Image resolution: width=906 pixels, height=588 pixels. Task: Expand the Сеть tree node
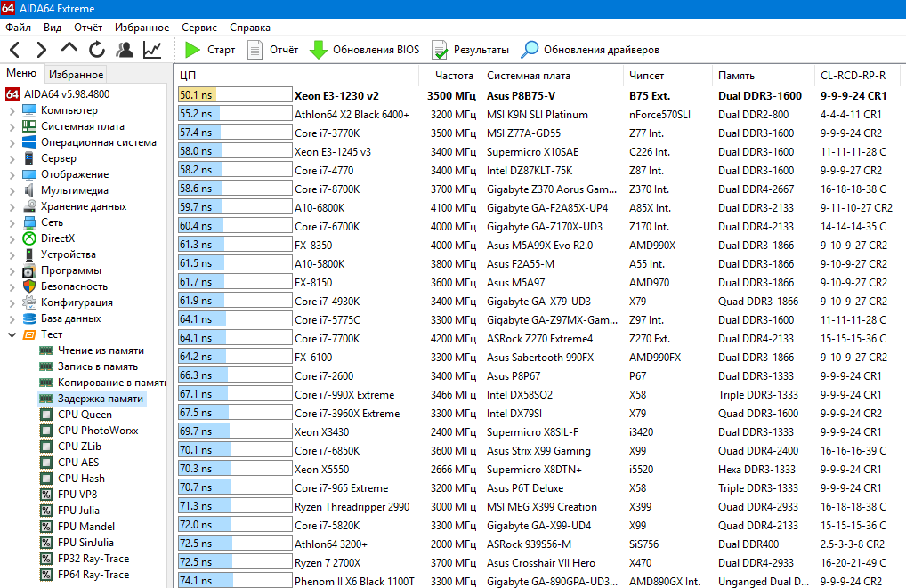(12, 222)
